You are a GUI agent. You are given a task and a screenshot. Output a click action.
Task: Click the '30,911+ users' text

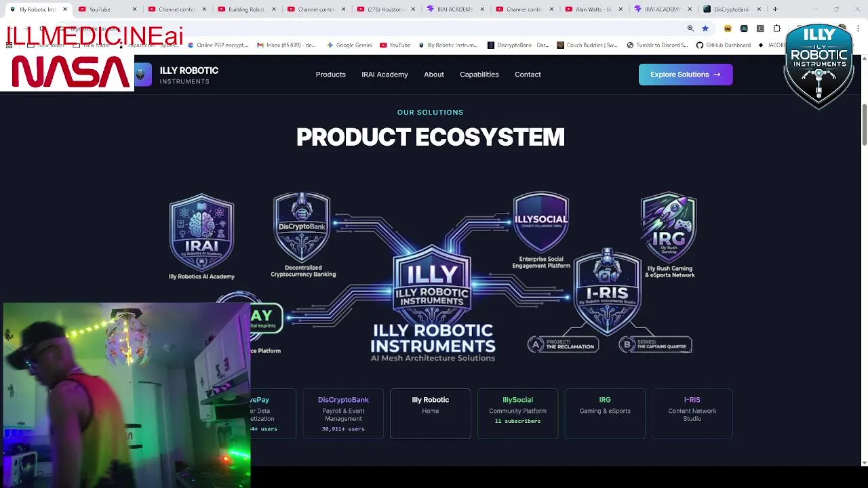(x=343, y=429)
